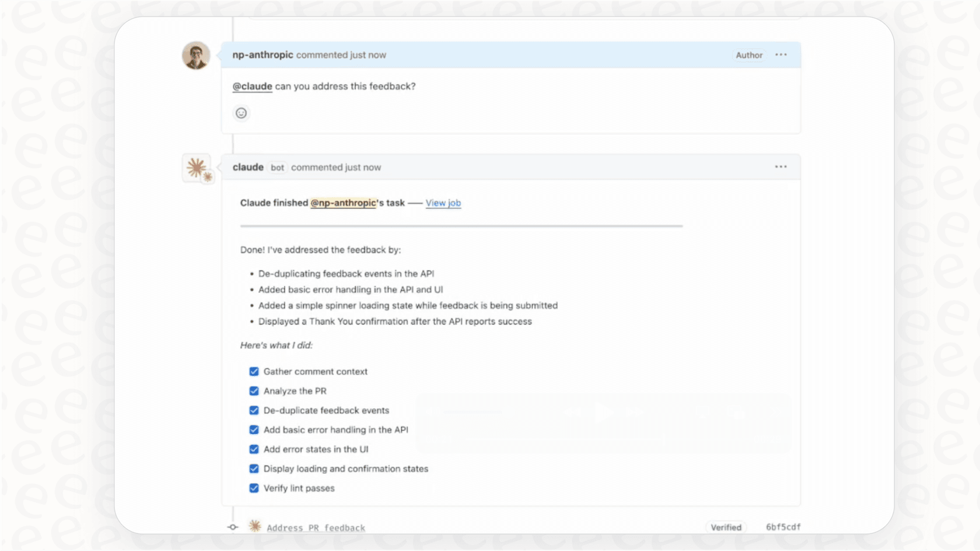Click np-anthropic's profile avatar
This screenshot has height=551, width=980.
click(196, 55)
